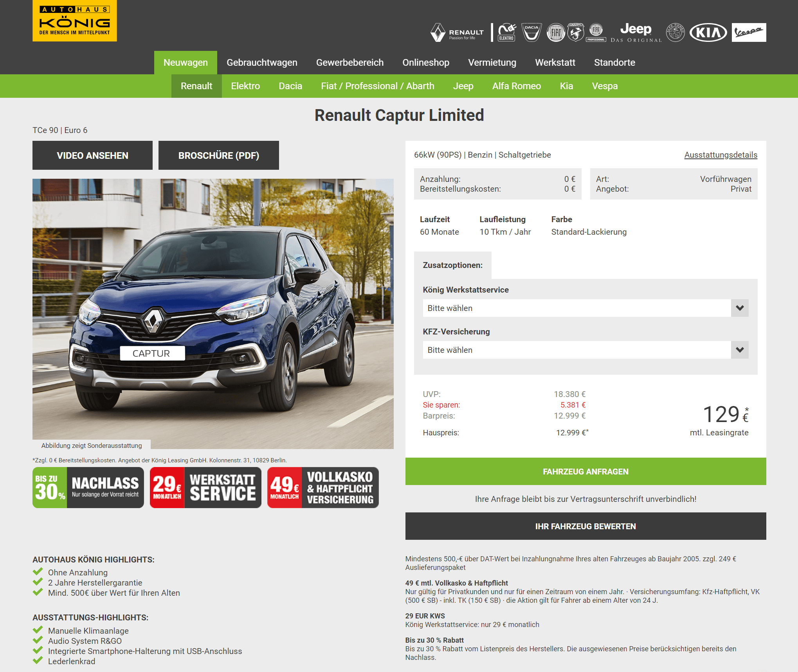Click the UVP 18.380 € value
The image size is (798, 672).
click(x=569, y=394)
